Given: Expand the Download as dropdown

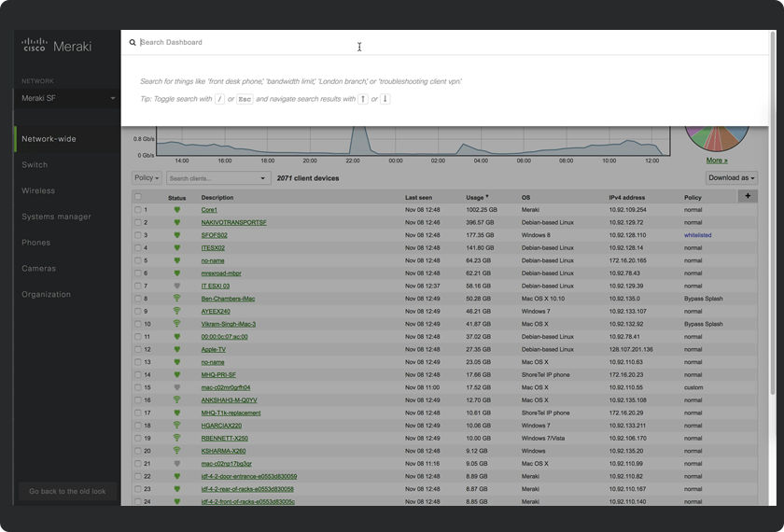Looking at the screenshot, I should pyautogui.click(x=731, y=178).
